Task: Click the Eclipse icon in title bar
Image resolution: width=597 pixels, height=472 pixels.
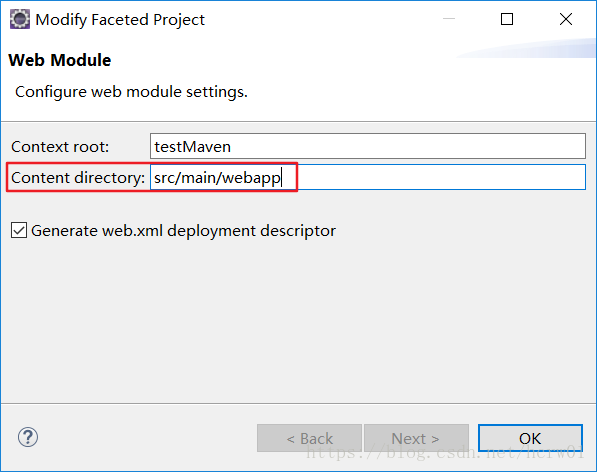Action: [x=20, y=19]
